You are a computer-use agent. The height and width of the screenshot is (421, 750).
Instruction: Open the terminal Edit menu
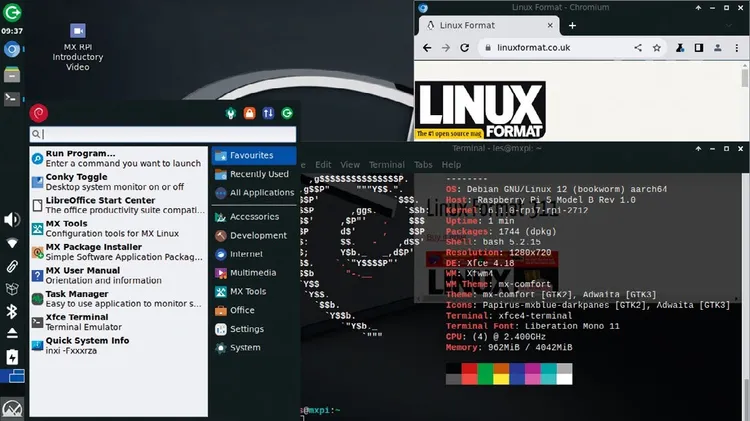point(323,165)
